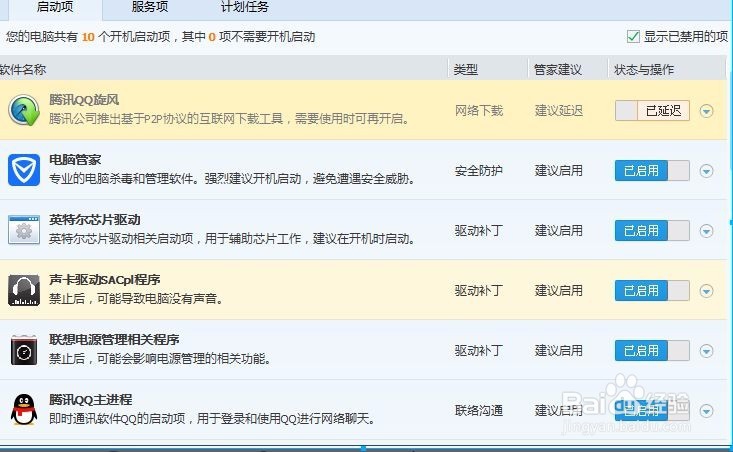Screen dimensions: 733x452
Task: Switch to the 计划任务 tab
Action: pyautogui.click(x=244, y=7)
